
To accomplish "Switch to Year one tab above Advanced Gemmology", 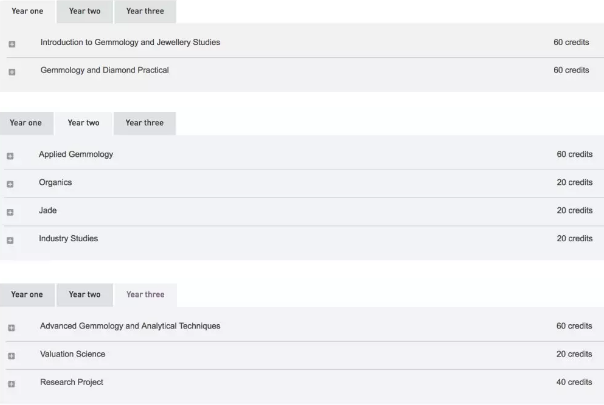I will pos(27,295).
